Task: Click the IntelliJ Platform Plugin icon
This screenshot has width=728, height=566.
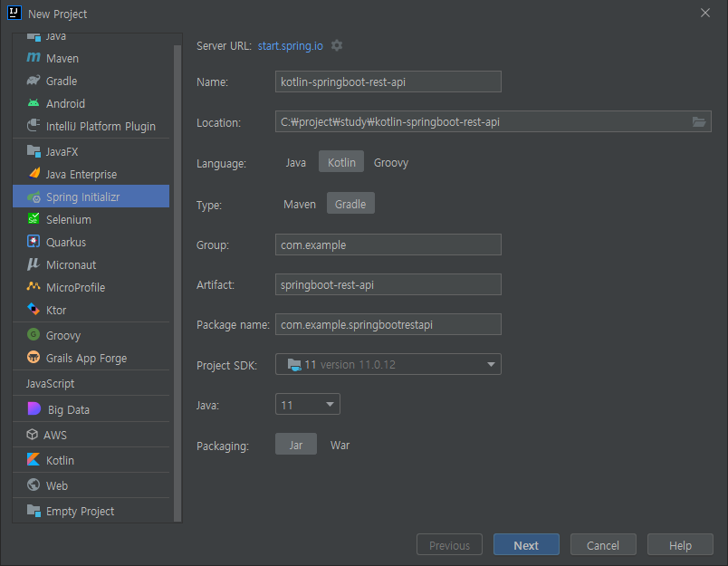Action: click(34, 125)
